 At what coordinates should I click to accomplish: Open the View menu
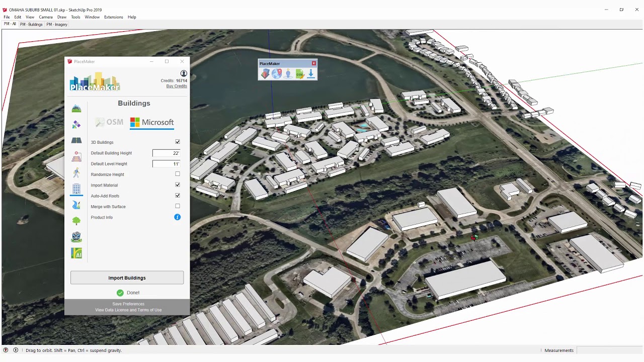coord(30,17)
